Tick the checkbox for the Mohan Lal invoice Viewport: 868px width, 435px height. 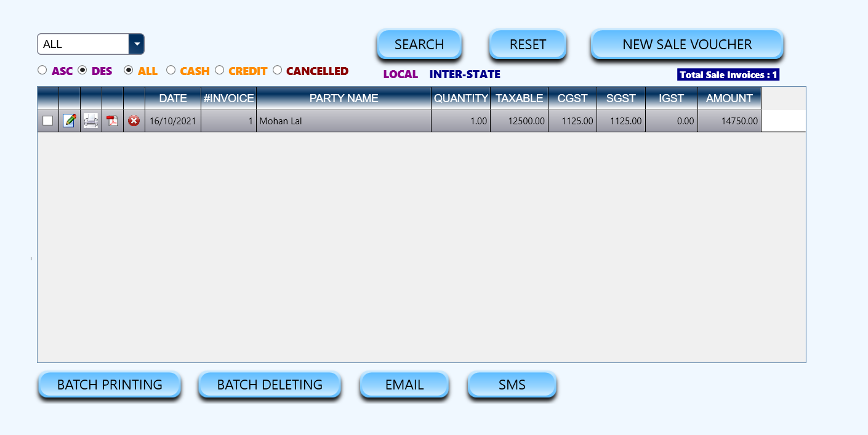pyautogui.click(x=47, y=121)
